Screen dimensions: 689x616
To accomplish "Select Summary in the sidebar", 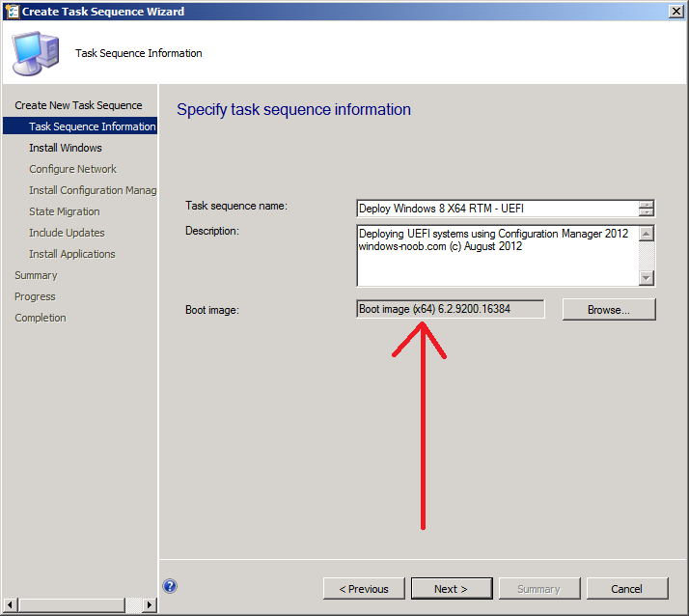I will point(36,276).
